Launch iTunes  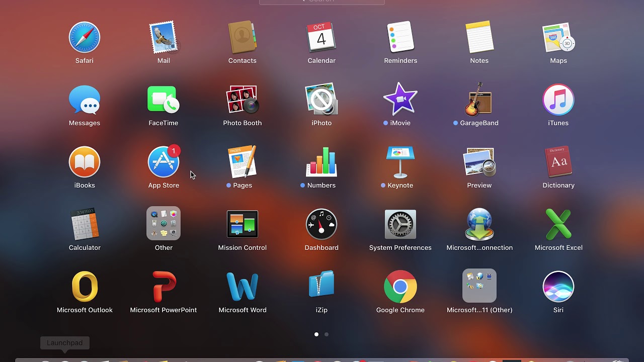pyautogui.click(x=558, y=100)
